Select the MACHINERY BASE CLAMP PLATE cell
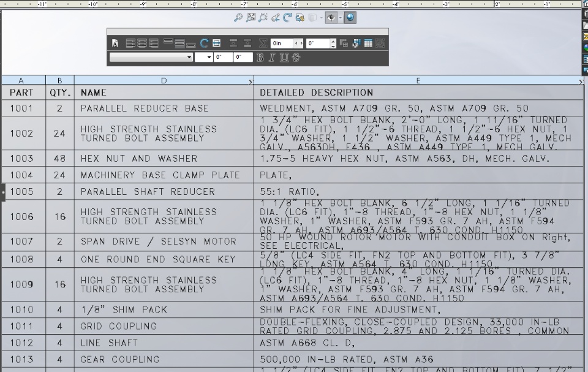This screenshot has height=372, width=588. click(x=164, y=175)
